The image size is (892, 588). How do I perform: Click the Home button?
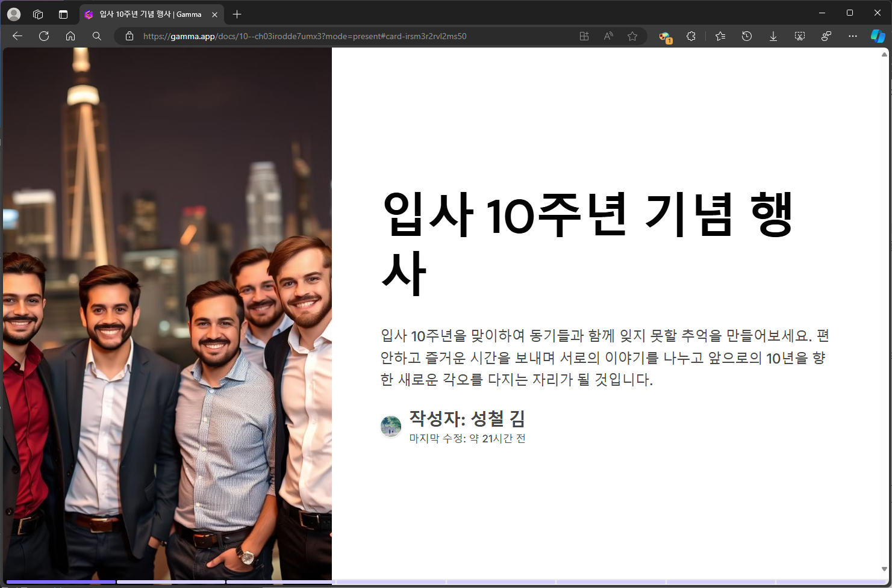coord(70,36)
